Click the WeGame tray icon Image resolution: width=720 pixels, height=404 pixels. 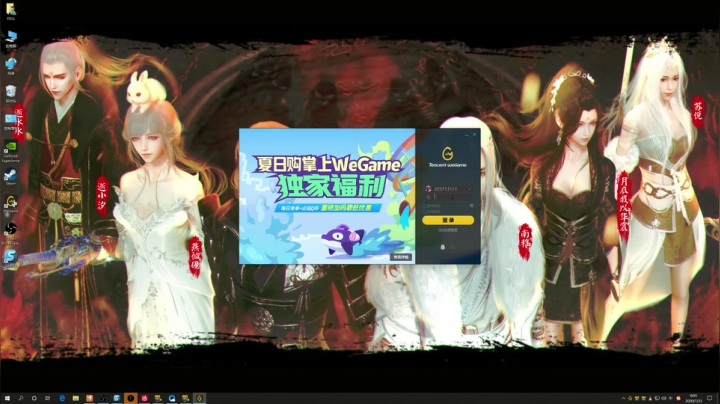(x=630, y=398)
